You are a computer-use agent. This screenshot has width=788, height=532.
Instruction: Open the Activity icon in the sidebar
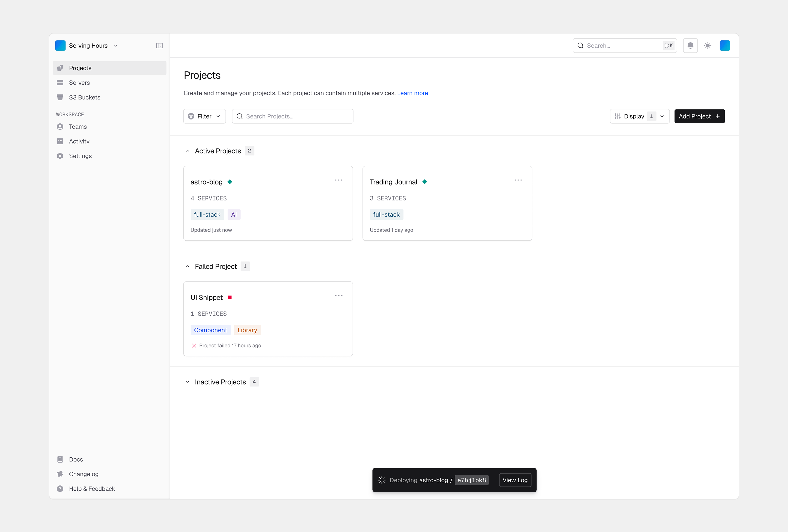(x=60, y=141)
